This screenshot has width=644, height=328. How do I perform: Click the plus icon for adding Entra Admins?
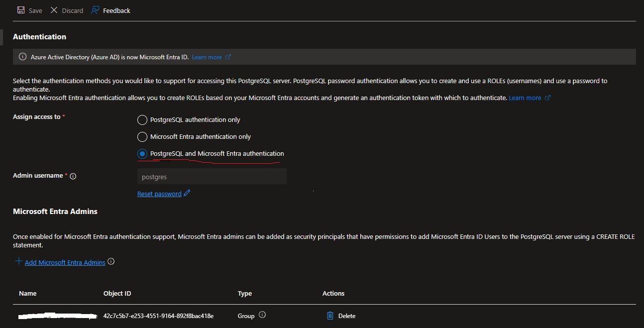pos(19,261)
